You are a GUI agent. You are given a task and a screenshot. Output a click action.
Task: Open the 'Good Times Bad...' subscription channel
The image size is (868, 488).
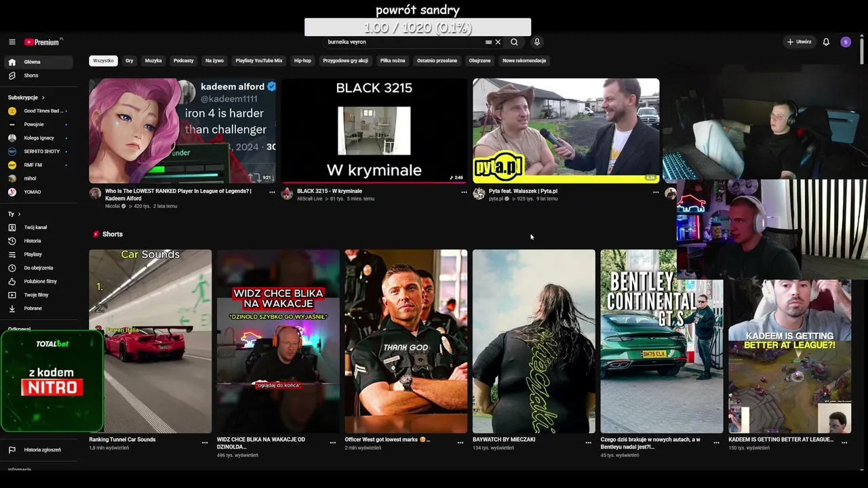click(x=39, y=111)
